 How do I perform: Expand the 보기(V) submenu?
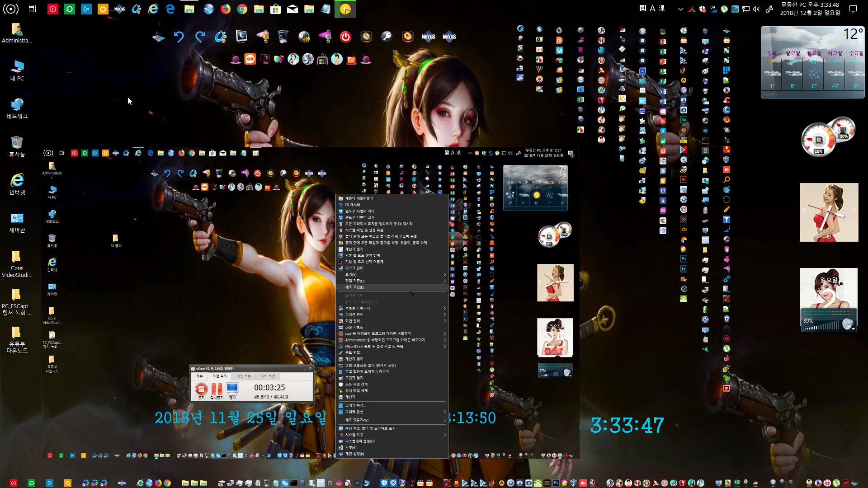(392, 274)
